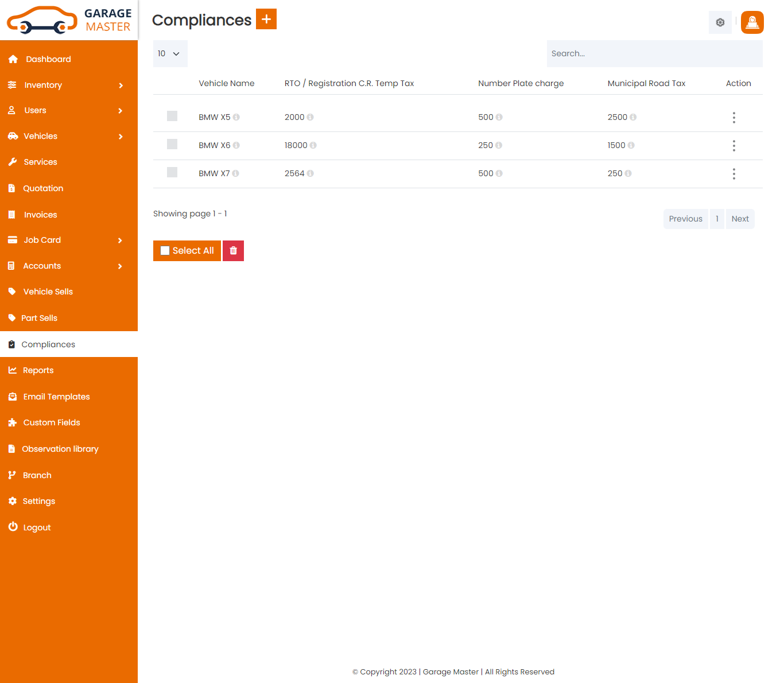The height and width of the screenshot is (683, 784).
Task: Open action menu for BMW X5 row
Action: [x=733, y=118]
